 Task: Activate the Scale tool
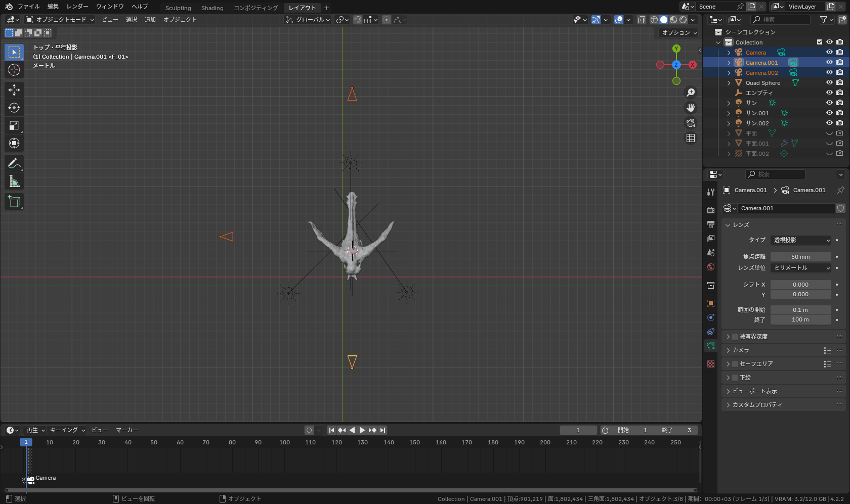[14, 125]
